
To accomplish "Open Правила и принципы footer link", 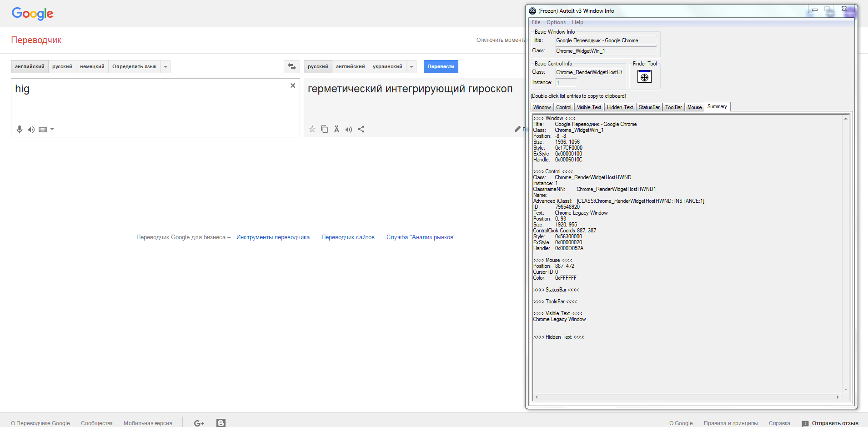I will tap(731, 423).
